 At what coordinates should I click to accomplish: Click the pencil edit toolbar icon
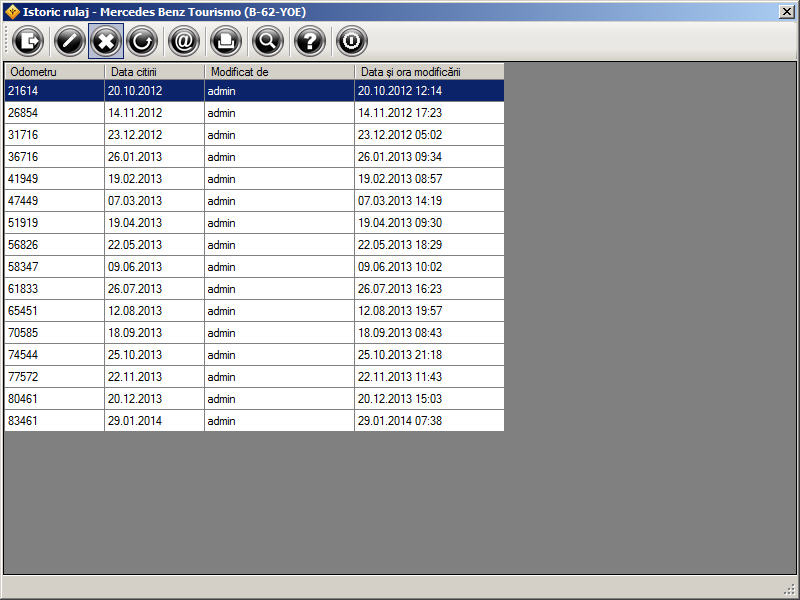(69, 41)
